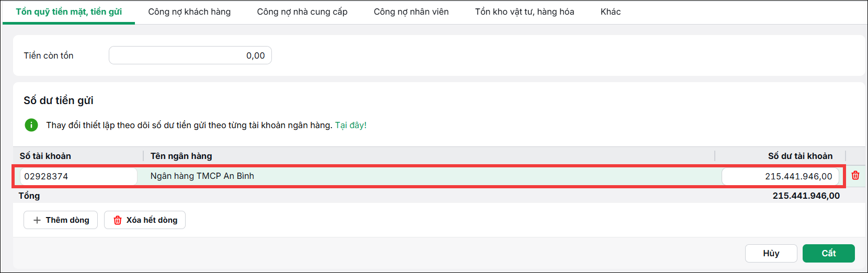The height and width of the screenshot is (273, 868).
Task: Add a new row with Thêm dòng
Action: (60, 220)
